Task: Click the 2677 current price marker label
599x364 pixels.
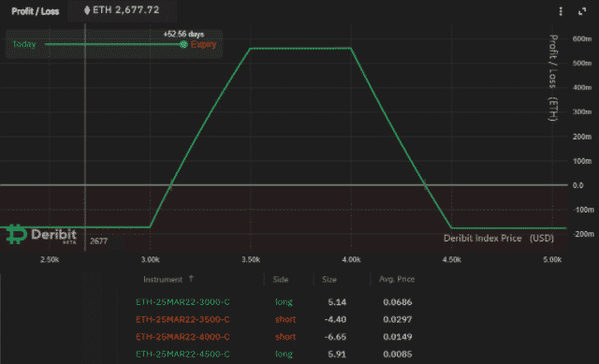Action: (x=98, y=241)
